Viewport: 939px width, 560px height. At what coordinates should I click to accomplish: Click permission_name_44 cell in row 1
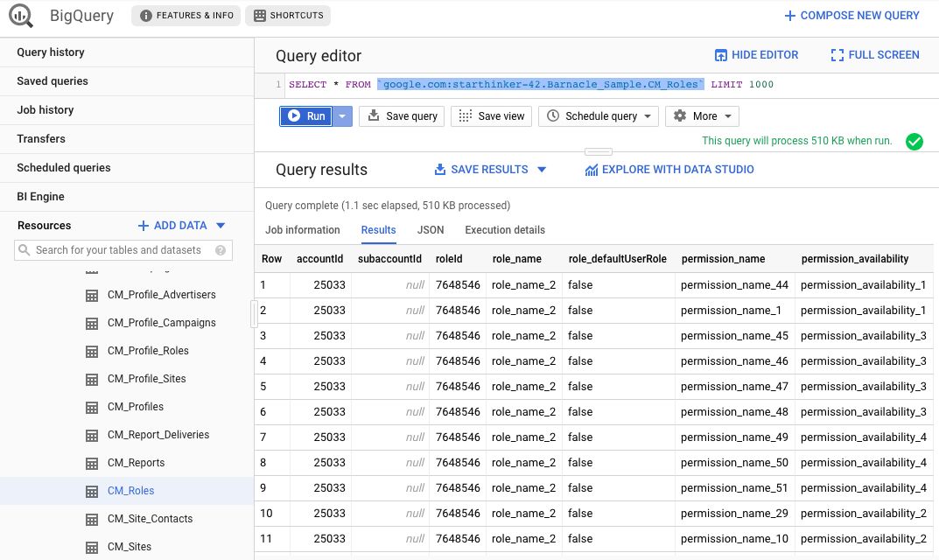point(735,285)
